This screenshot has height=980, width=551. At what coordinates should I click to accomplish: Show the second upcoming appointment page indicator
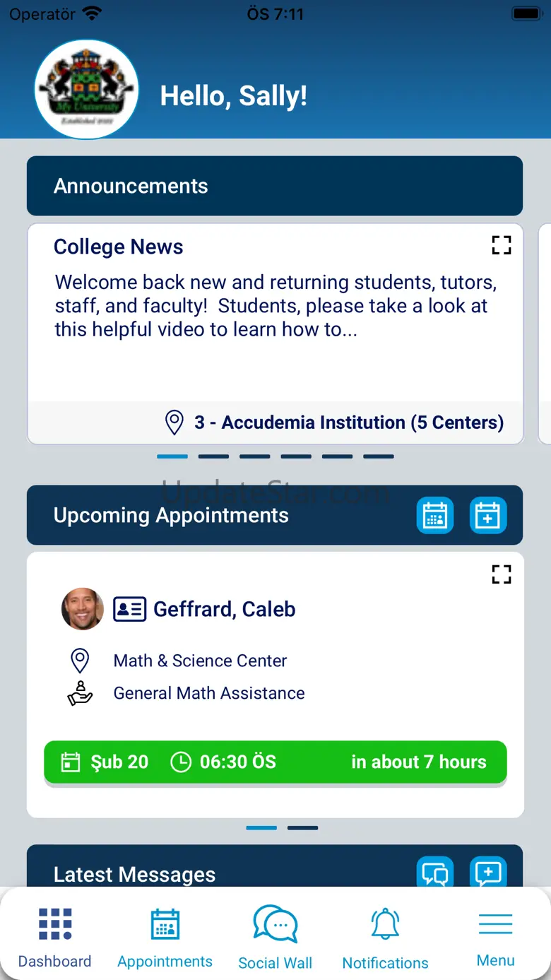(302, 827)
